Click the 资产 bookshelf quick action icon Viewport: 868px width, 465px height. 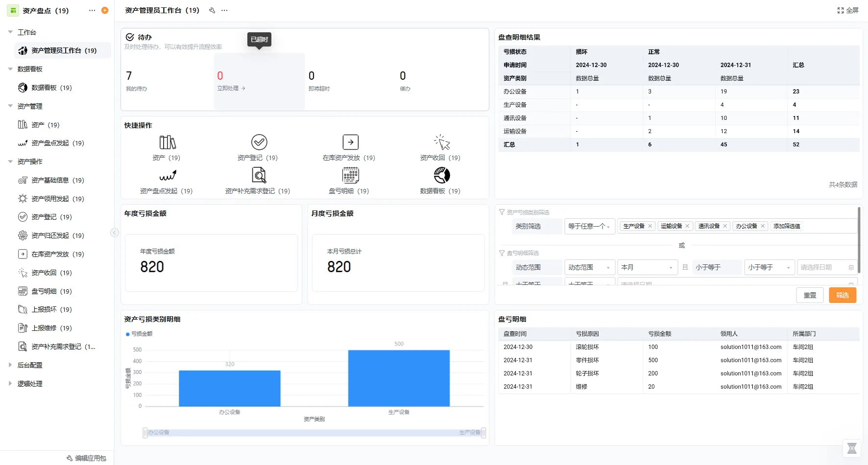[167, 142]
